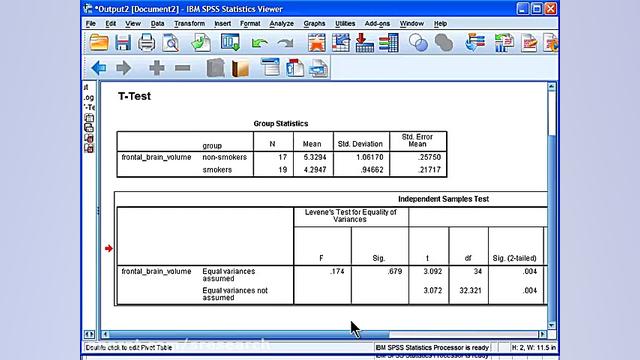Click the Go to Data icon
This screenshot has width=640, height=360.
[x=316, y=43]
